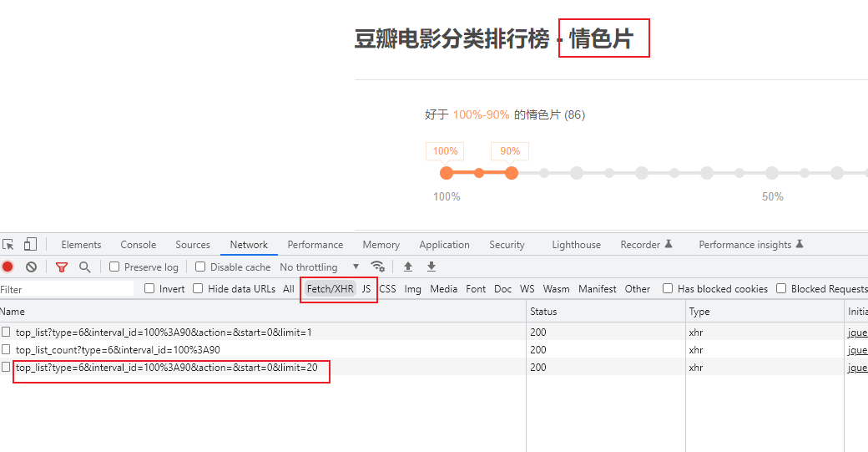Open jquery initiator link of top_list_count row
This screenshot has height=452, width=868.
point(857,350)
